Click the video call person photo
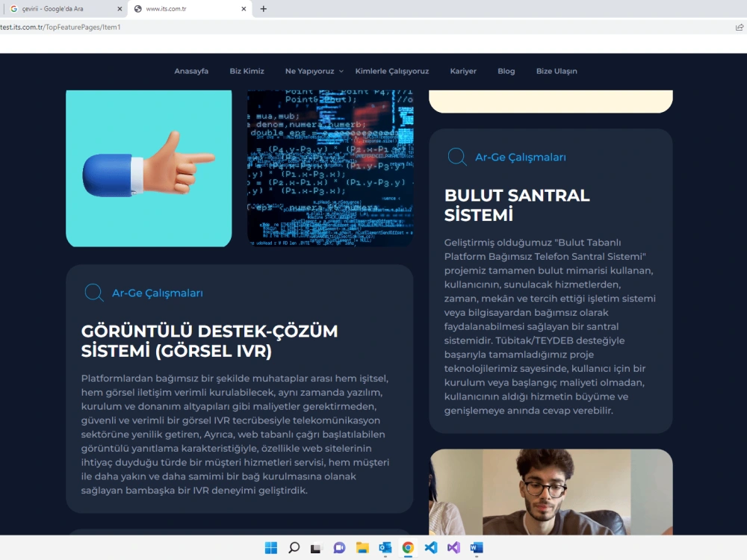This screenshot has height=560, width=747. click(x=551, y=492)
